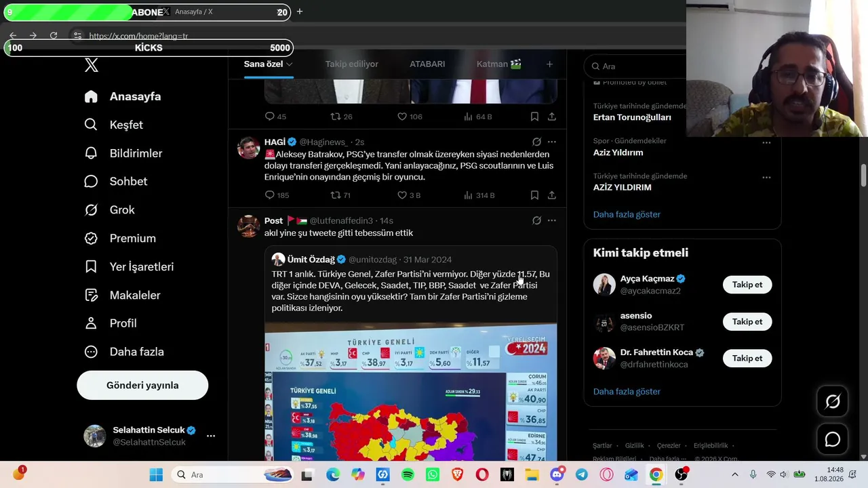Click the page vertical scrollbar thumb

tap(863, 175)
